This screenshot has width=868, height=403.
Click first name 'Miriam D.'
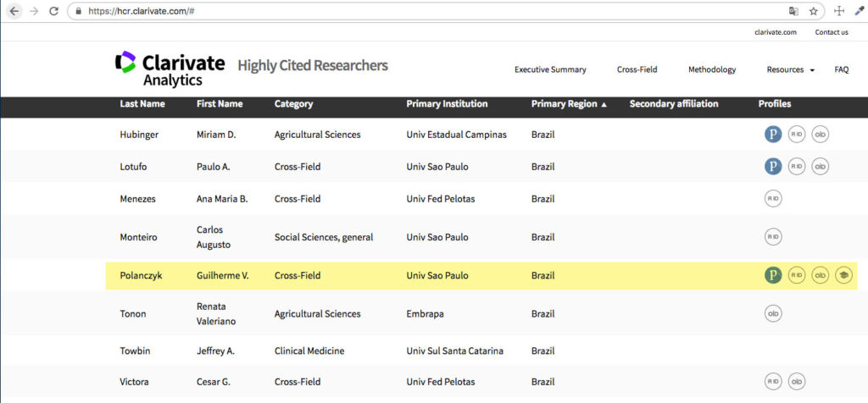pyautogui.click(x=216, y=135)
